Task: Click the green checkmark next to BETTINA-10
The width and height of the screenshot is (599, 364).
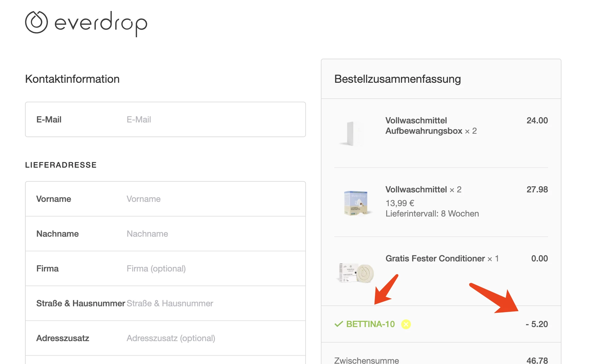Action: (339, 324)
